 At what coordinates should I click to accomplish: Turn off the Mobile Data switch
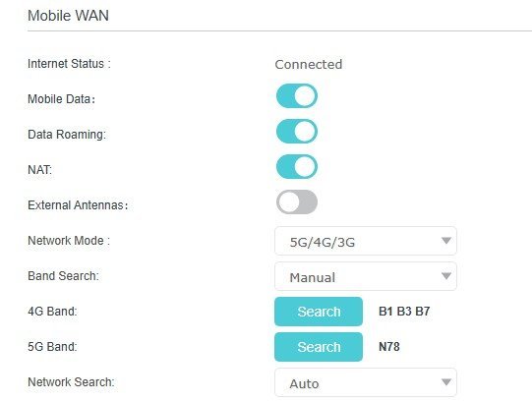pos(297,96)
